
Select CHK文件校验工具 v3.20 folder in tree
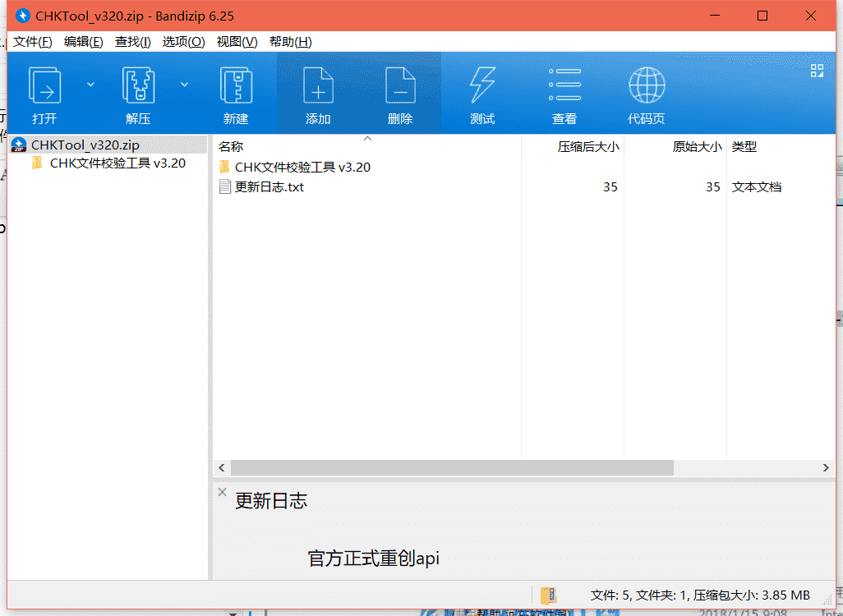[117, 163]
